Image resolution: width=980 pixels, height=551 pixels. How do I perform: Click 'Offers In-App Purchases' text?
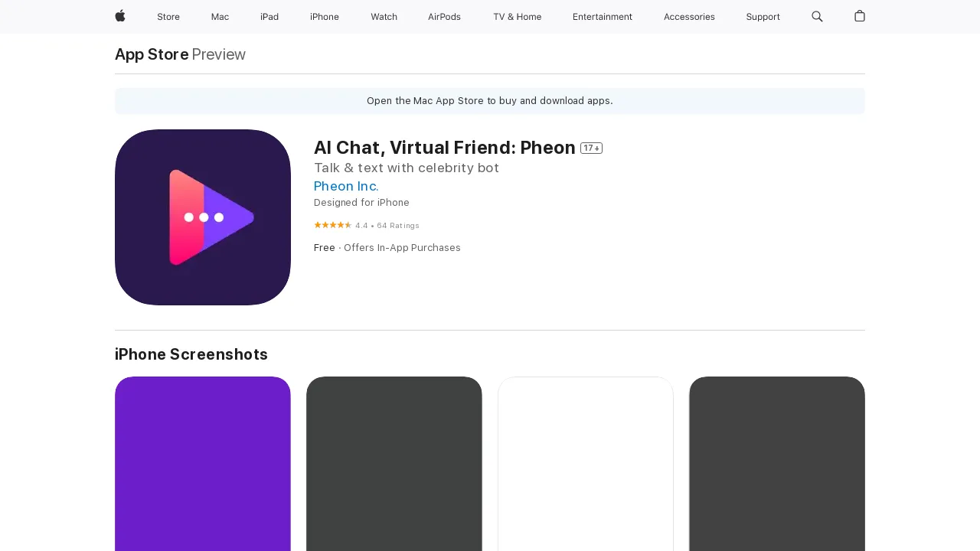tap(402, 248)
